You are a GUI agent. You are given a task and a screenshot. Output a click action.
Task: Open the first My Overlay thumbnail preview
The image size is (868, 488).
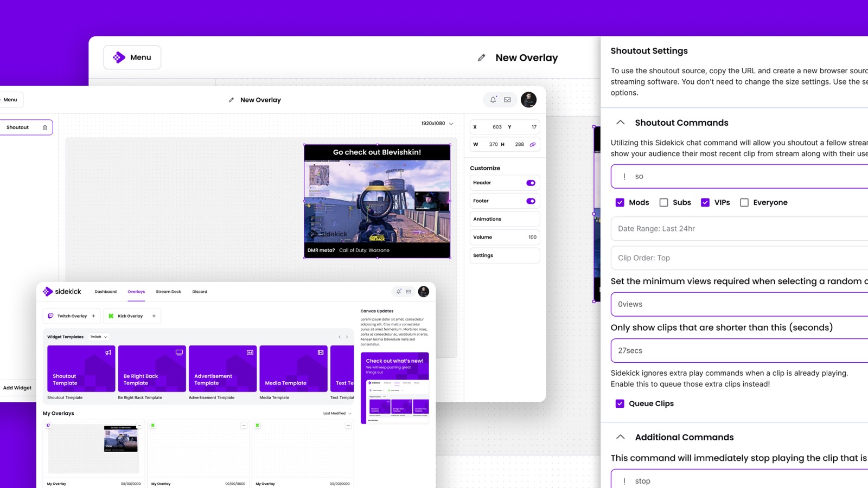93,449
